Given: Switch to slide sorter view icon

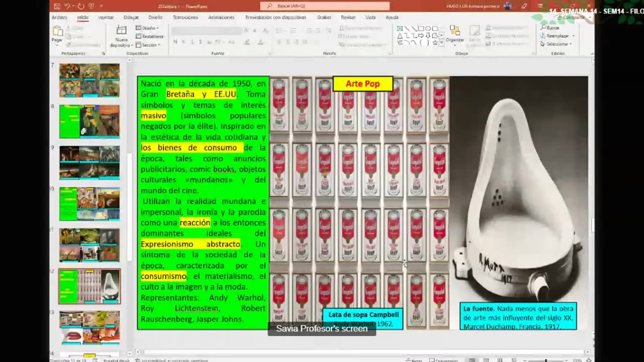Looking at the screenshot, I should [x=486, y=360].
